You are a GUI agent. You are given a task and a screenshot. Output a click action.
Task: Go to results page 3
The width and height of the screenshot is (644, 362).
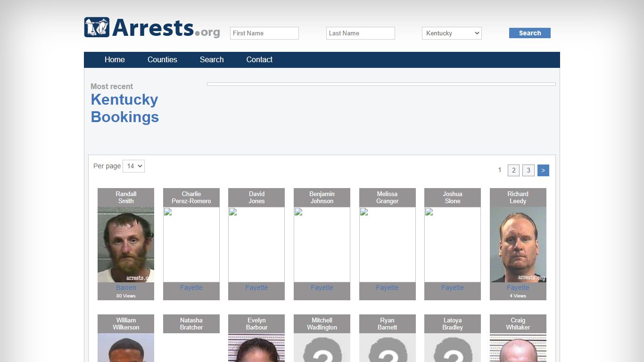[528, 170]
